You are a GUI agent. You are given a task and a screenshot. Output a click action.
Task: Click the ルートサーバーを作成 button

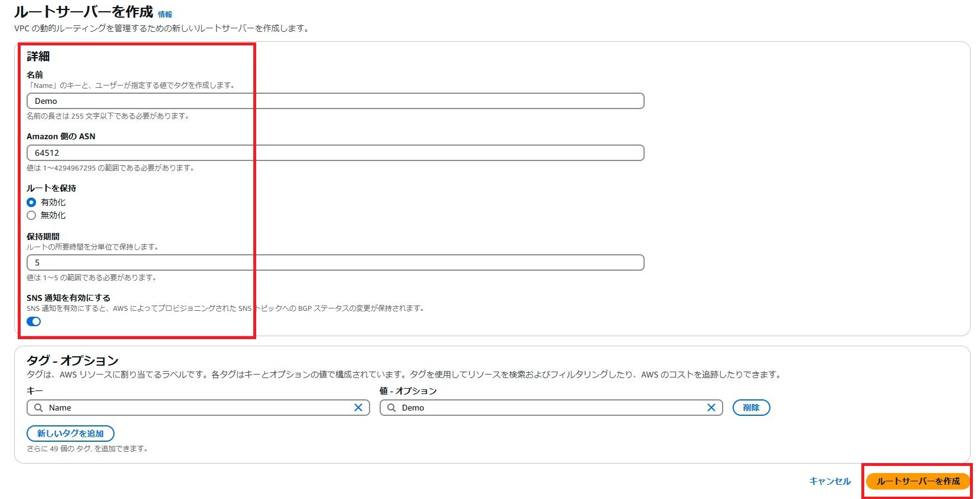tap(918, 481)
